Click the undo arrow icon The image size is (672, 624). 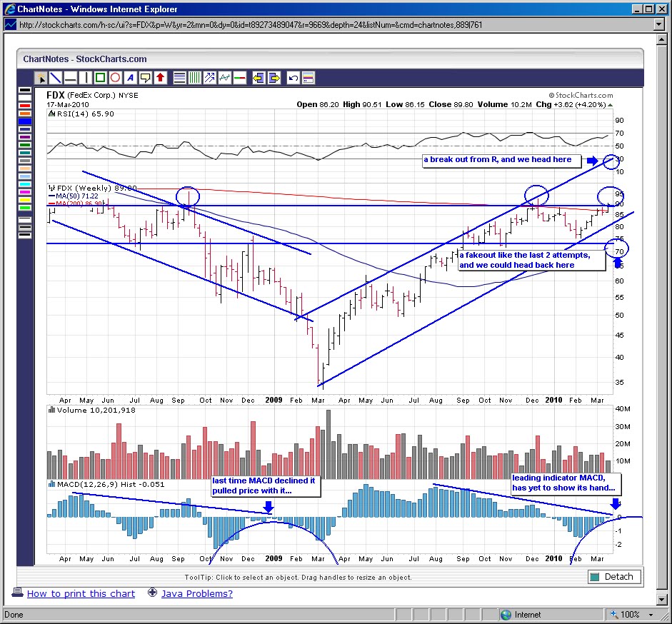tap(293, 78)
